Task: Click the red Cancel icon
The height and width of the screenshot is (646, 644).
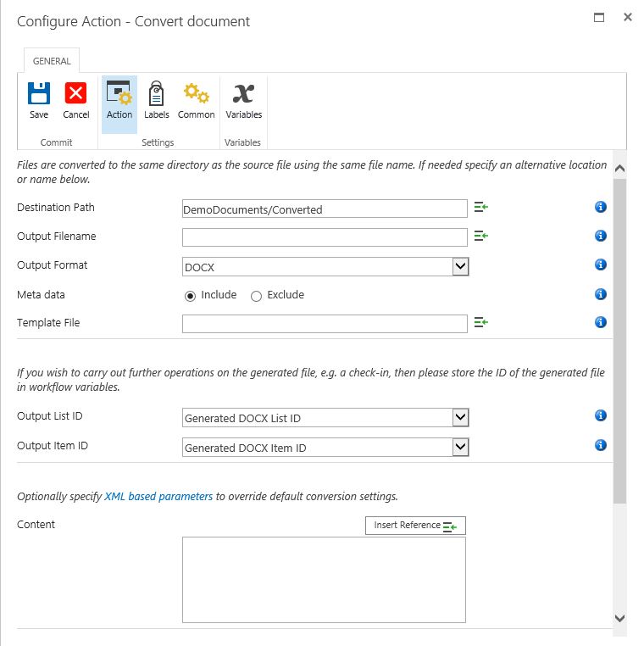Action: (x=76, y=94)
